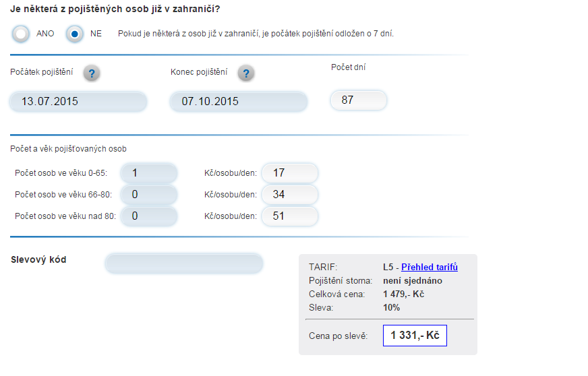Click the Celková cena value 1 479,- Kč

tap(403, 294)
